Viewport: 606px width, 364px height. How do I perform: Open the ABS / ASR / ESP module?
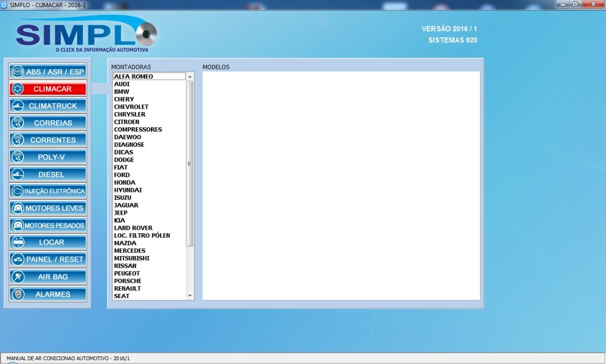point(48,72)
